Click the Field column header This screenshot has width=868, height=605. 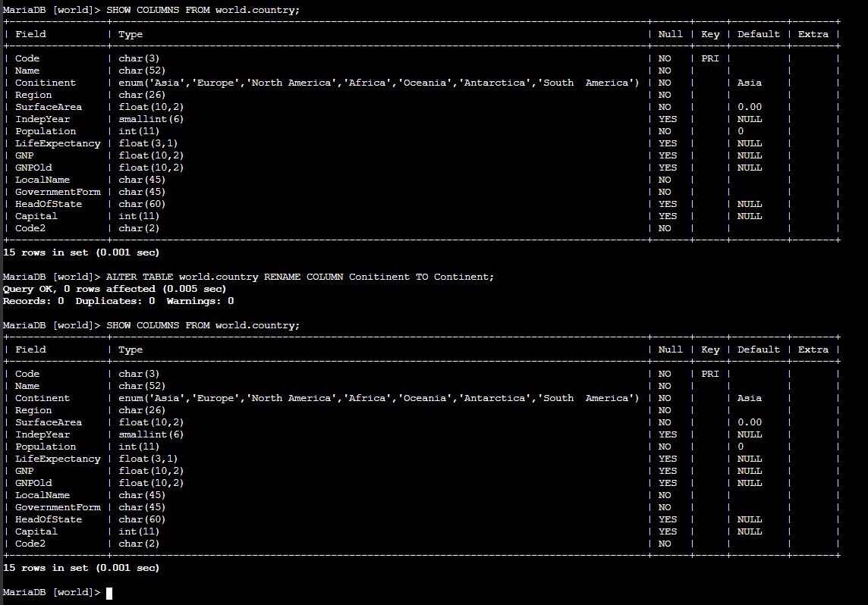[x=30, y=33]
